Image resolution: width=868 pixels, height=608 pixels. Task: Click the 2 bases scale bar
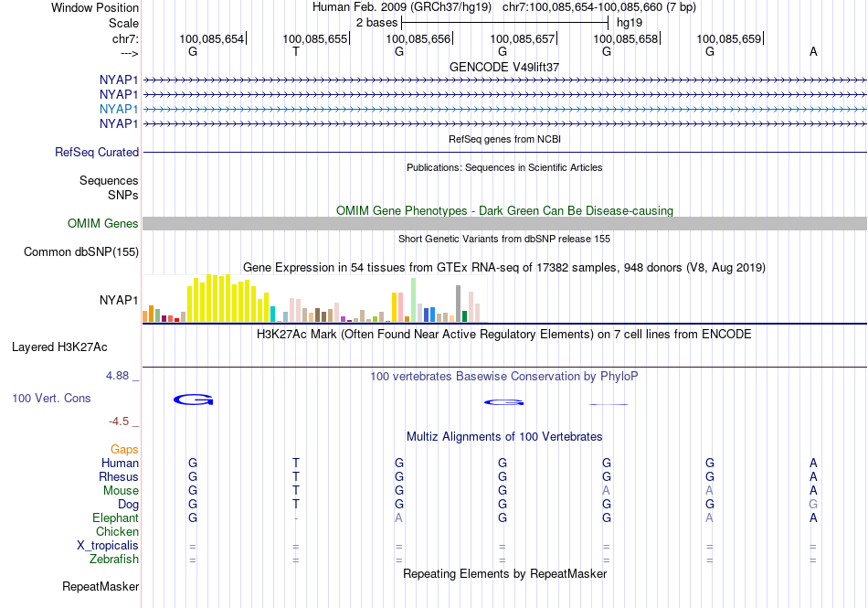click(x=505, y=23)
